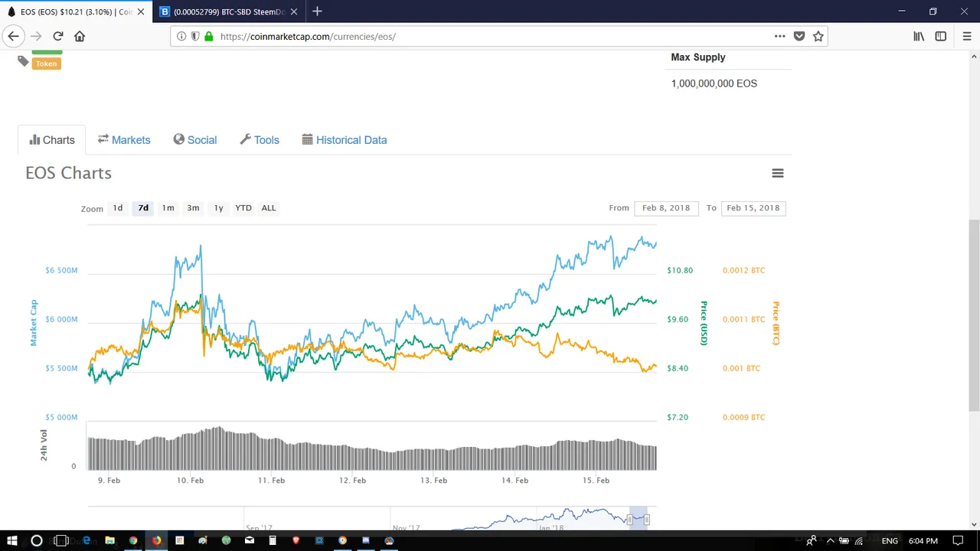This screenshot has width=980, height=551.
Task: Open tracking protection shield in address bar
Action: coord(195,36)
